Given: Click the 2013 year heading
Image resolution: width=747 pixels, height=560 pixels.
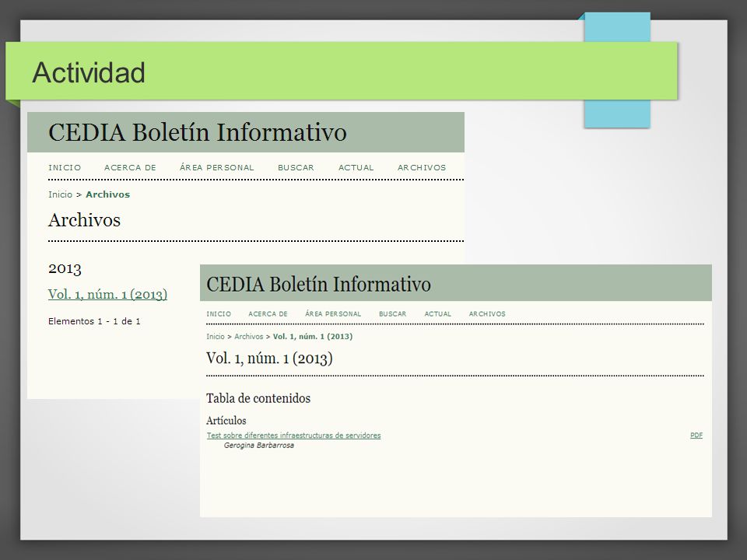Looking at the screenshot, I should pos(65,268).
